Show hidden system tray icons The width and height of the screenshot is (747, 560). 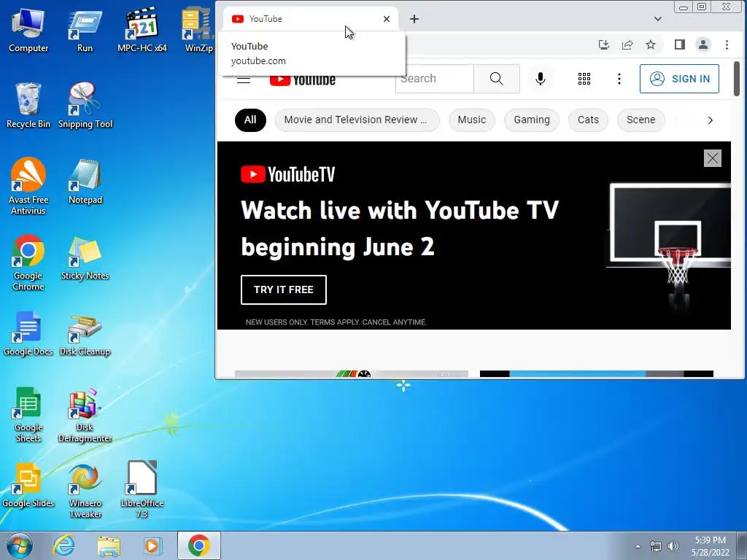[638, 546]
